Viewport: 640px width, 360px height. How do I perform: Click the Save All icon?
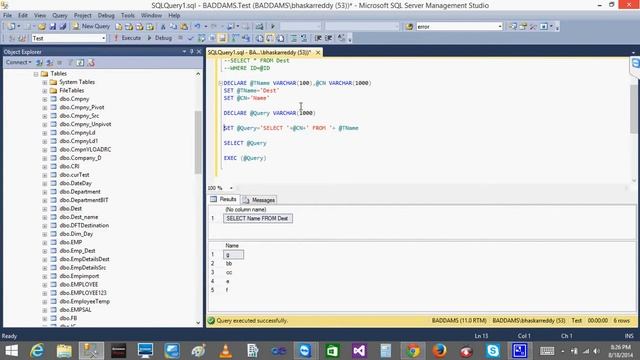[63, 27]
